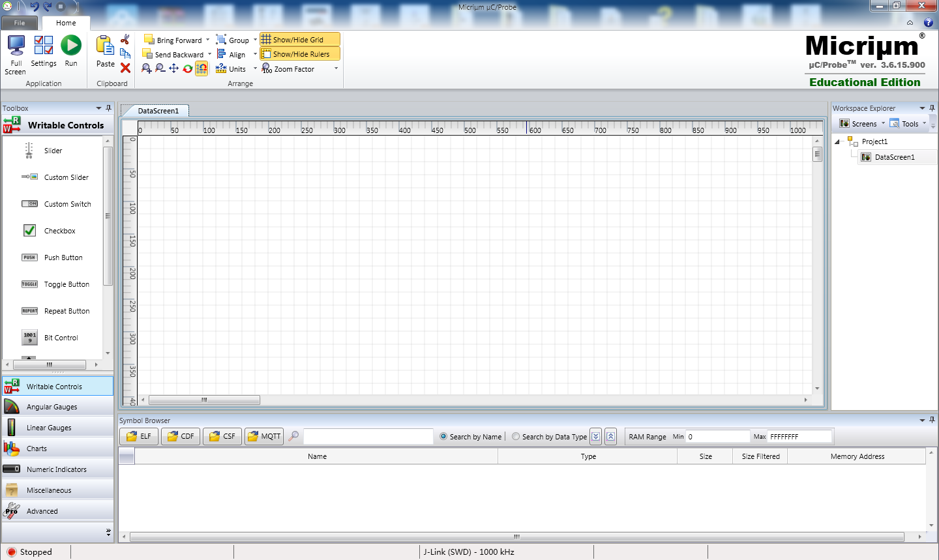Click the Undo arrow in title bar
Screen dimensions: 939x560
pos(35,7)
